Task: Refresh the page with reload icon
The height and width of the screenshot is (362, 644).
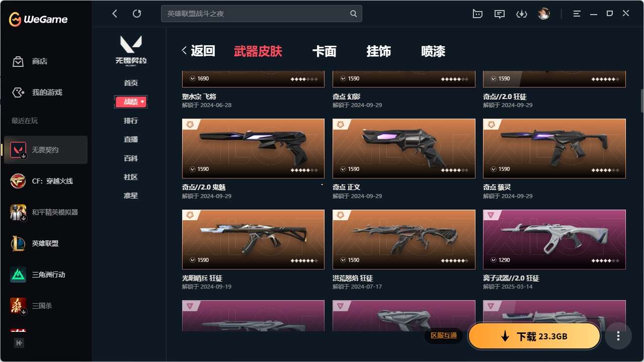Action: pos(137,14)
